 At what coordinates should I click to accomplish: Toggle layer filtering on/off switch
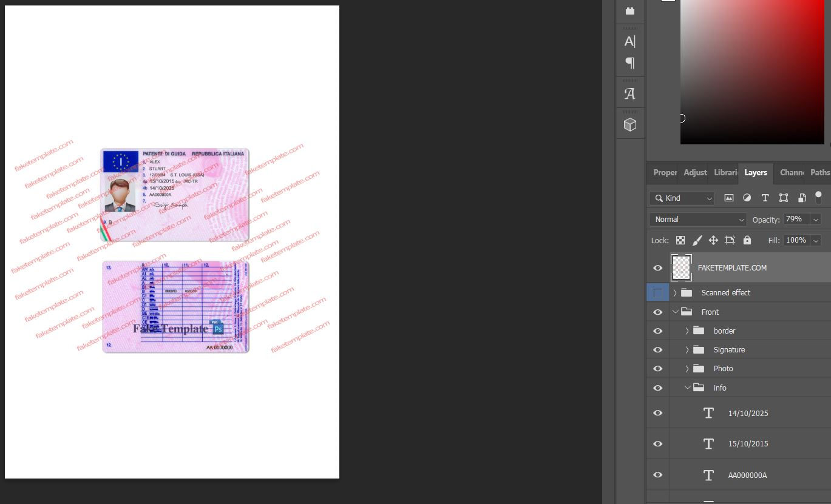[818, 197]
